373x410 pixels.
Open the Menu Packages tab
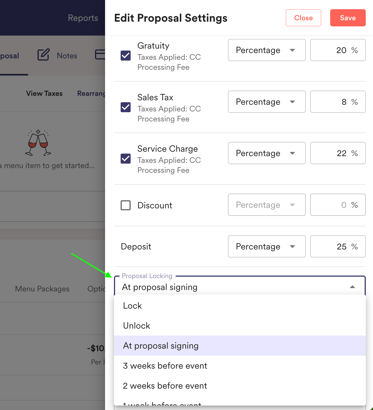(42, 289)
